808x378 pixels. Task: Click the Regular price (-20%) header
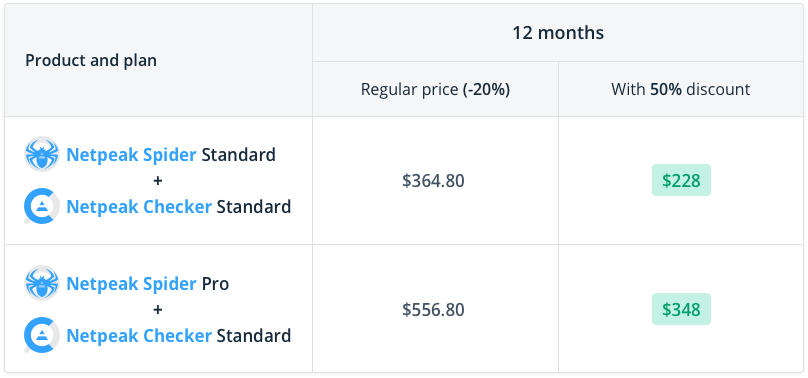[435, 90]
